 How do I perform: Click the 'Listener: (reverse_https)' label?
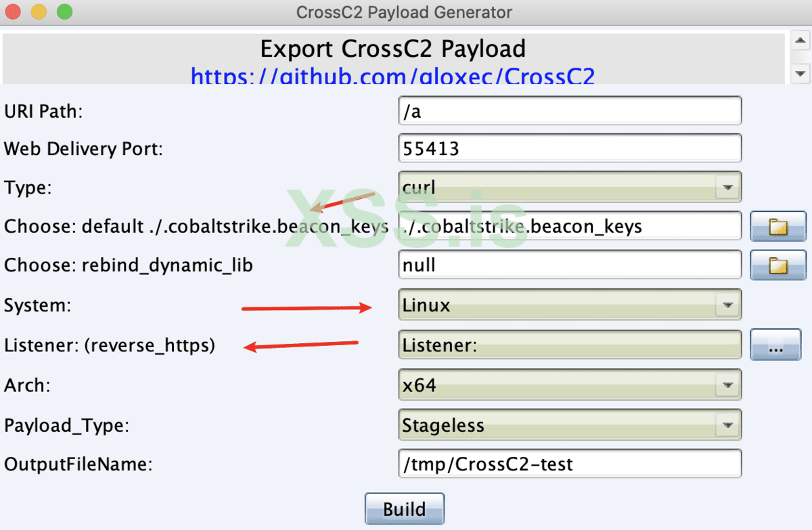point(110,346)
